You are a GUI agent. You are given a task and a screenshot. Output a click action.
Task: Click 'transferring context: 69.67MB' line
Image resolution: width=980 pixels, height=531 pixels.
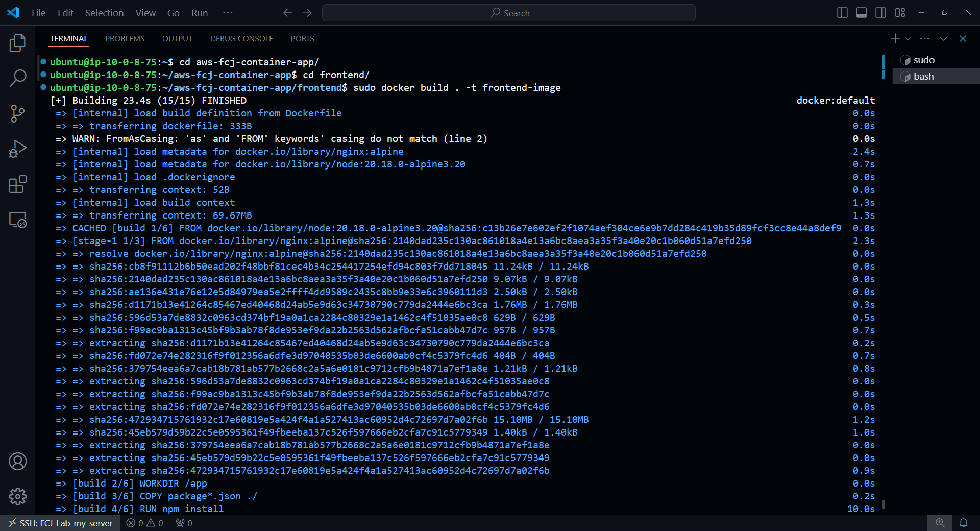(x=154, y=215)
